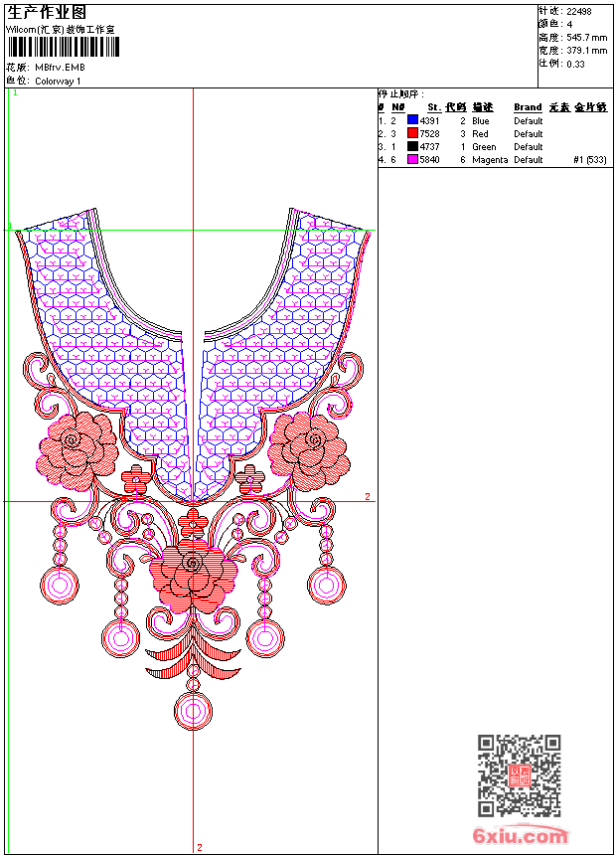Click the barcode under the Wilcom title
The width and height of the screenshot is (616, 855).
tap(62, 48)
